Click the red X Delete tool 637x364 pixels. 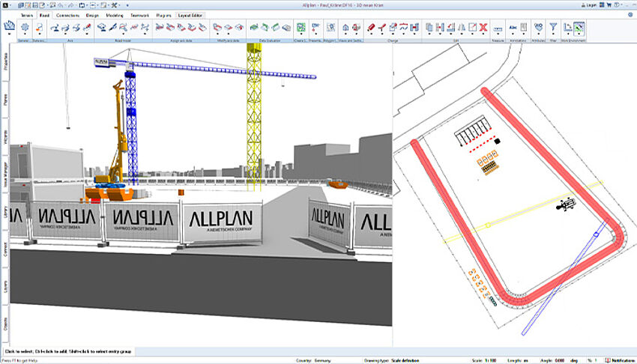484,27
